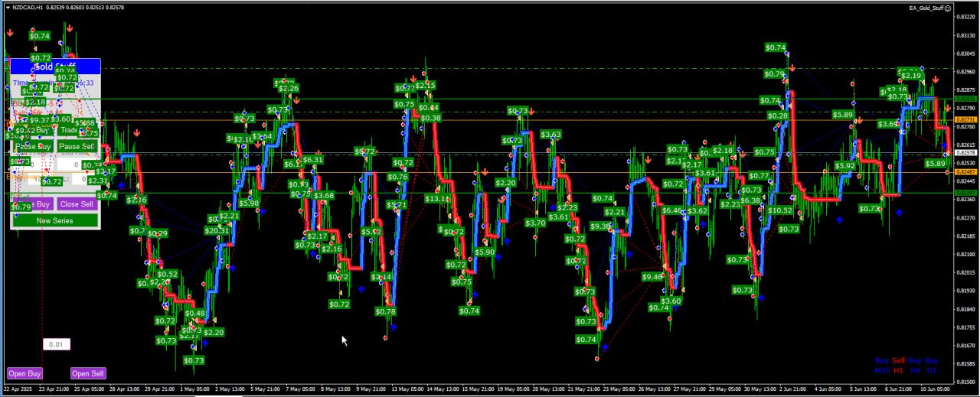Screen dimensions: 980x397
Task: Click the H4 timeframe signal label
Action: pyautogui.click(x=915, y=370)
